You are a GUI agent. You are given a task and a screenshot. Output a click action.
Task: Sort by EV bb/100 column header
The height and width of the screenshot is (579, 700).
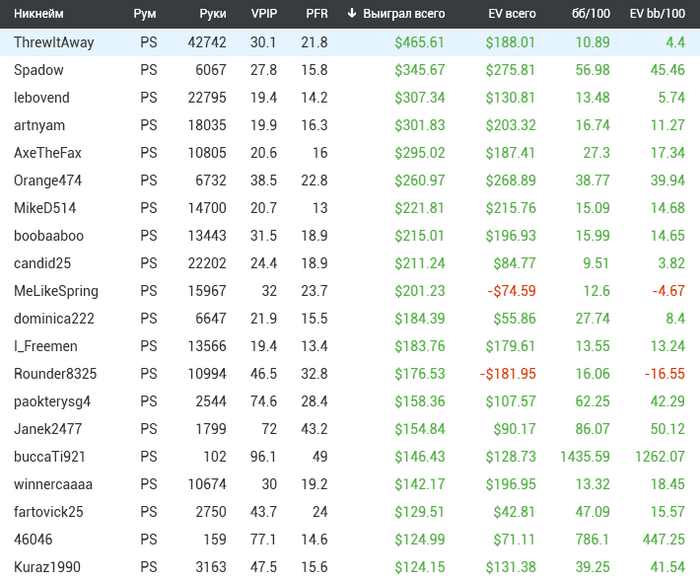657,14
